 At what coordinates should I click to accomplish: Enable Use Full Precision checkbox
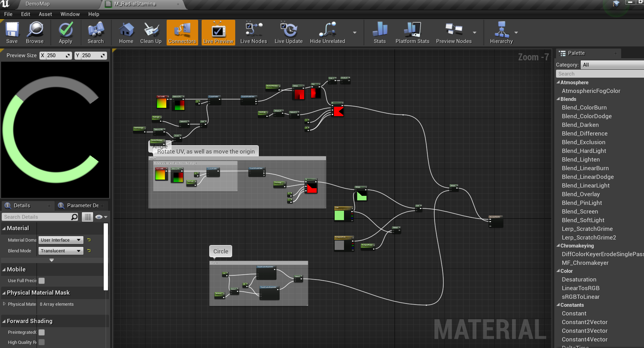42,281
